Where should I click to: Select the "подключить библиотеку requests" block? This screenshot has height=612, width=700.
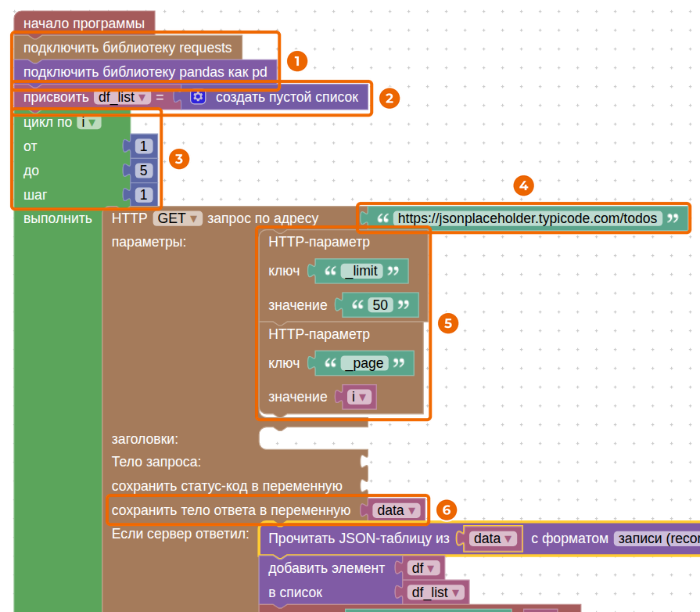pos(127,48)
